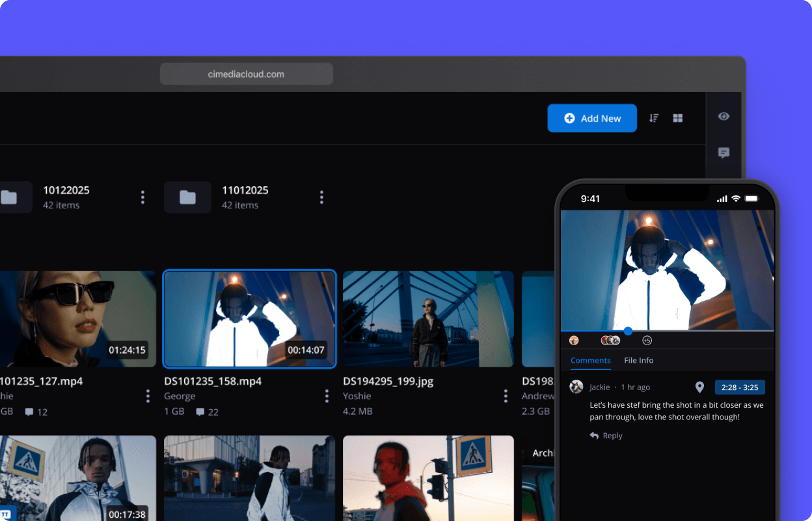The image size is (812, 521).
Task: Open more options for DS194295_199.jpg
Action: click(506, 396)
